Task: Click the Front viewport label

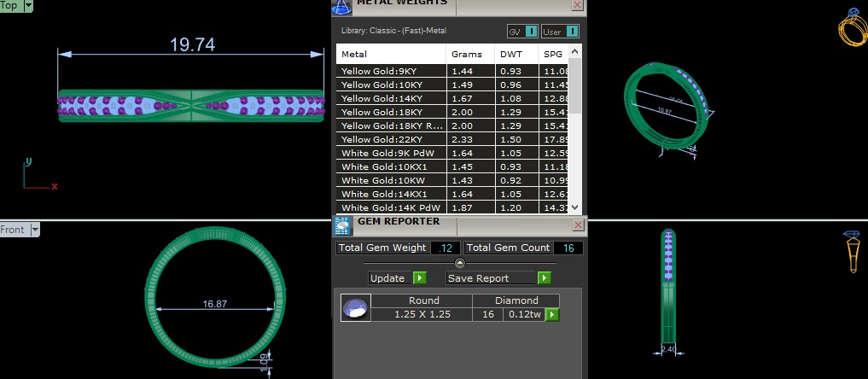Action: point(15,229)
